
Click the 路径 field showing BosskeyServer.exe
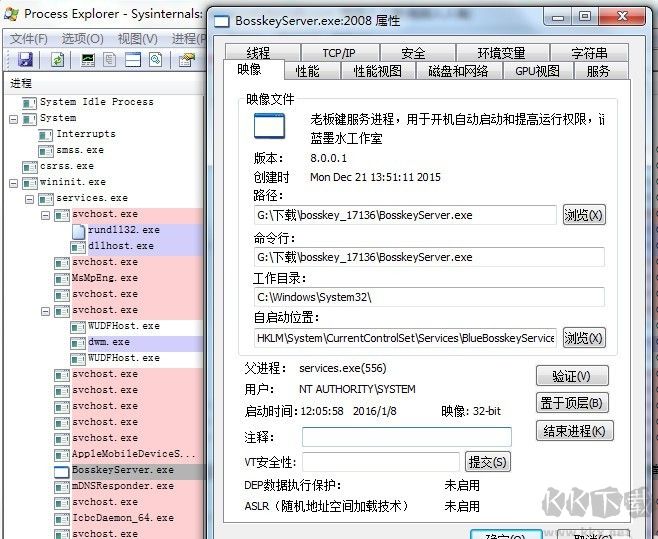point(405,215)
